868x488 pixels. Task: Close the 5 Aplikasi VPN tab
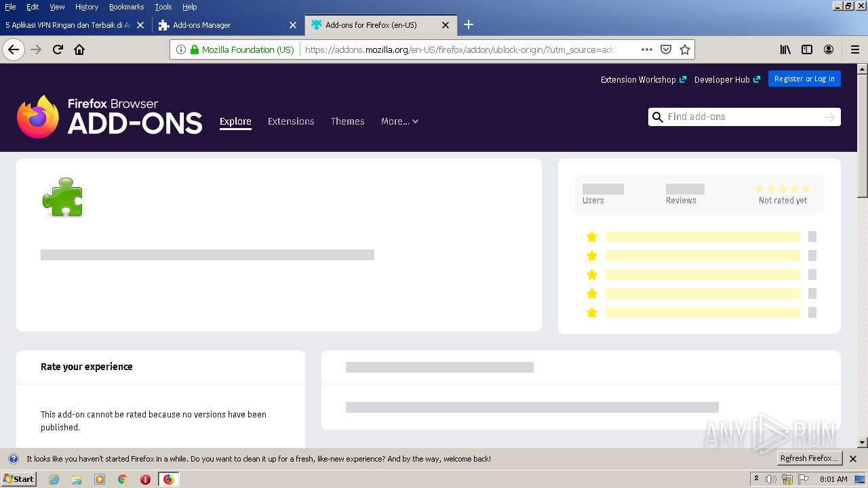[x=140, y=25]
